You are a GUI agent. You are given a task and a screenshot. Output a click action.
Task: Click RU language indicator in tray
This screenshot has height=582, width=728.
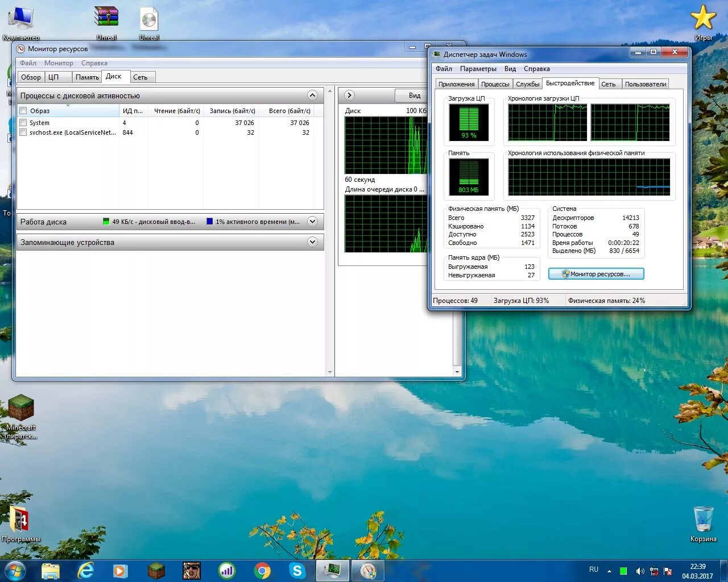click(x=594, y=569)
